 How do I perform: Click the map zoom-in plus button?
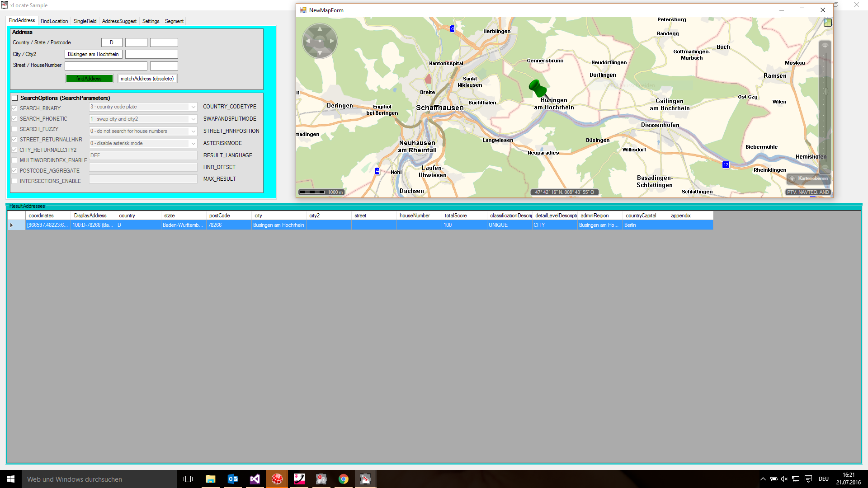click(825, 46)
